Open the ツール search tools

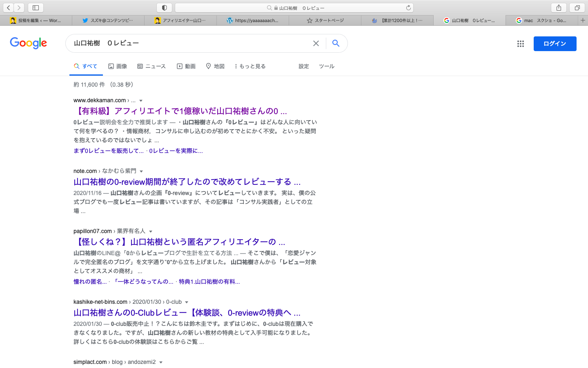pyautogui.click(x=327, y=66)
